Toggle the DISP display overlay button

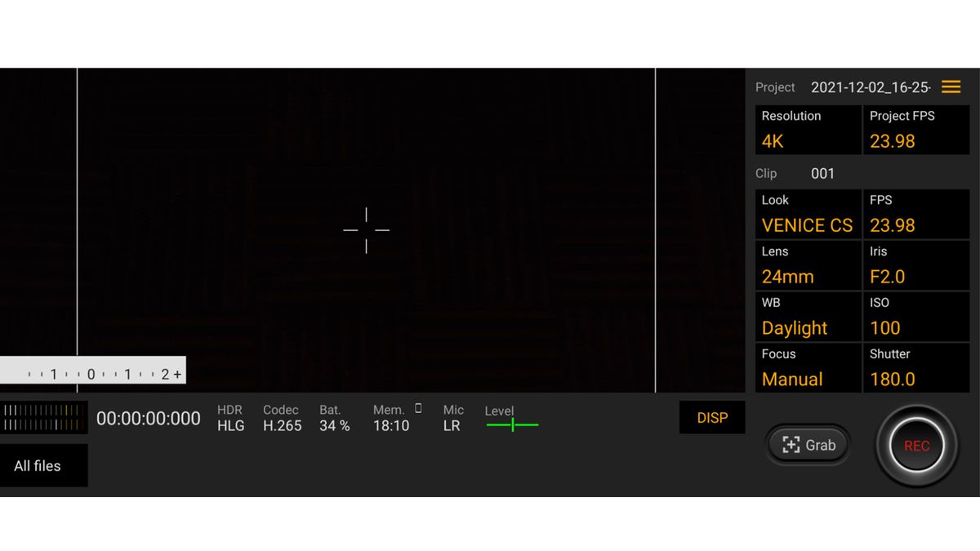pyautogui.click(x=712, y=418)
